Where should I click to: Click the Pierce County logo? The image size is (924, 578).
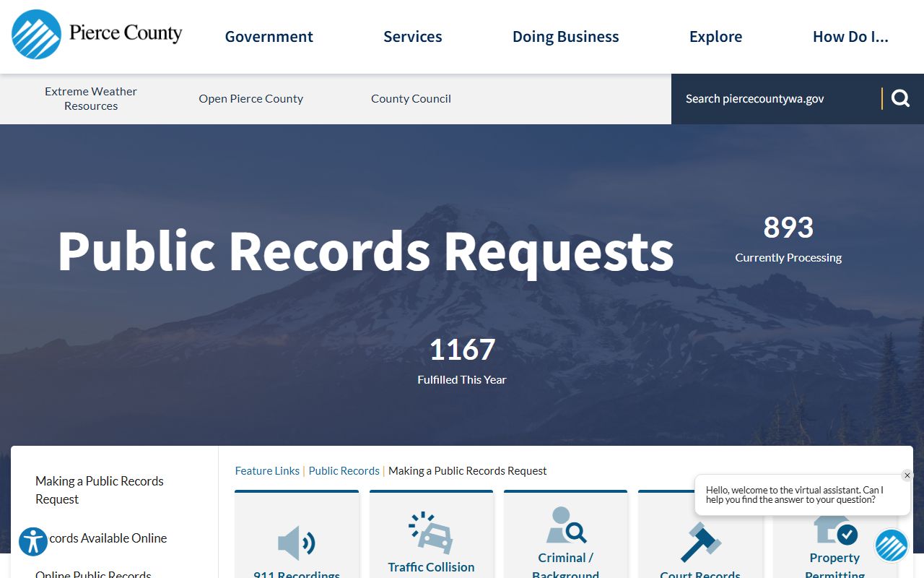[97, 34]
